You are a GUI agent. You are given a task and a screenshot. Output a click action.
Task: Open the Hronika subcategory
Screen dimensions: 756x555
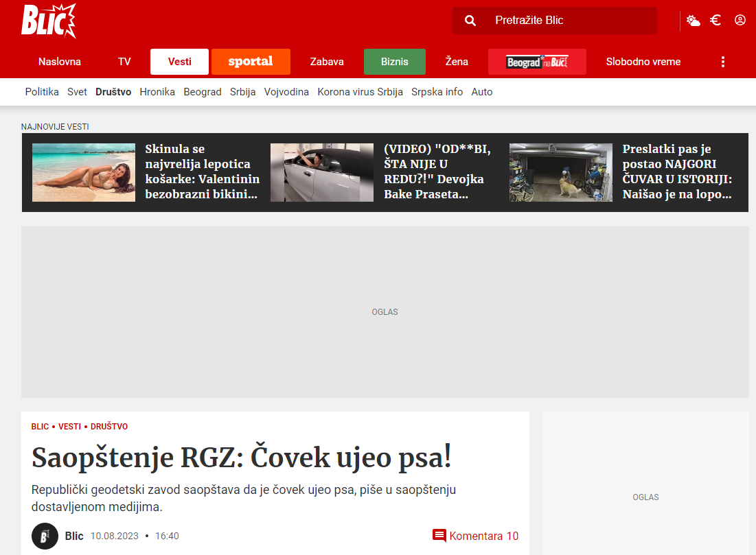(157, 91)
